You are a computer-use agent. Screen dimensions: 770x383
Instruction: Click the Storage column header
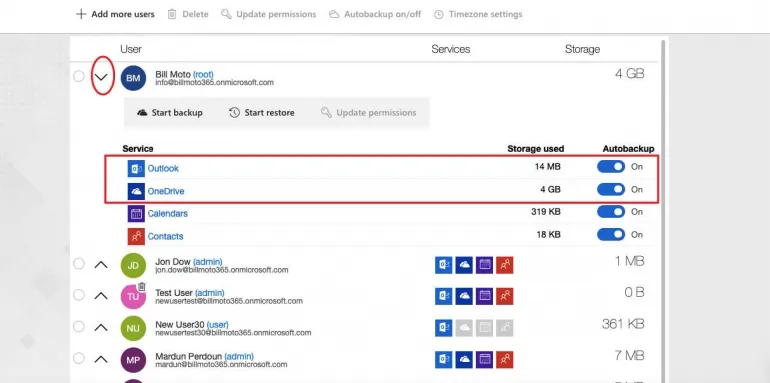click(x=582, y=49)
